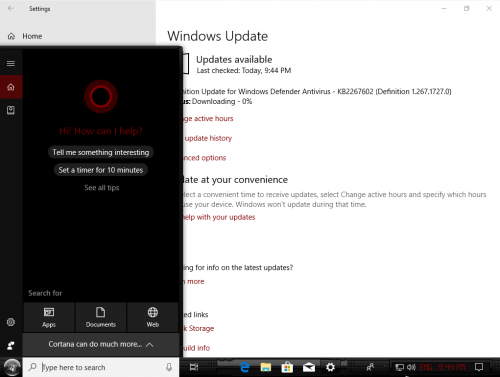Screen dimensions: 500x377
Task: Open Cortana feedback icon in sidebar
Action: (11, 345)
